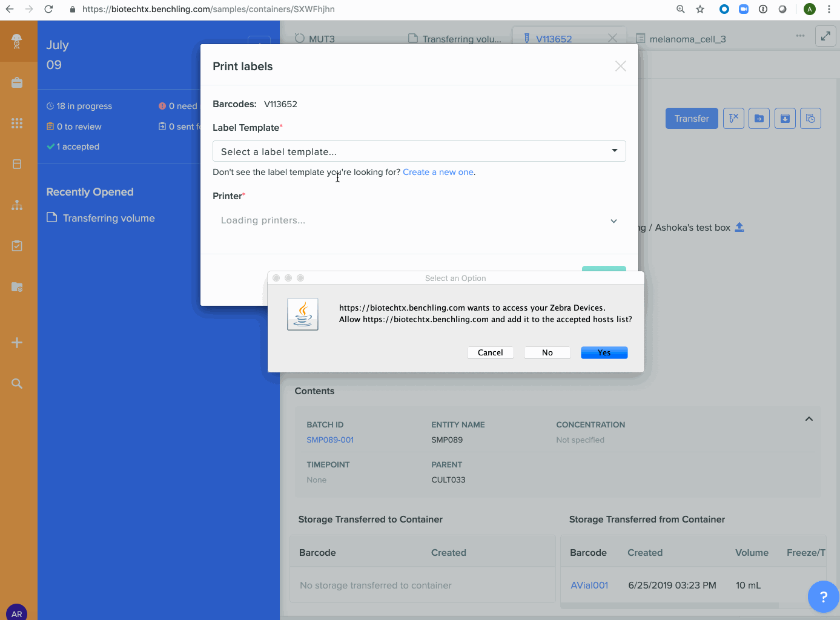840x620 pixels.
Task: Open the SMP089-001 batch link
Action: pyautogui.click(x=330, y=440)
